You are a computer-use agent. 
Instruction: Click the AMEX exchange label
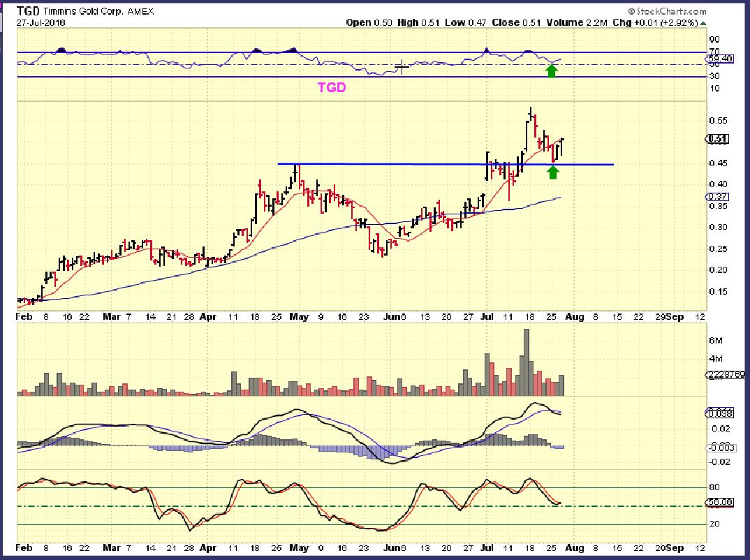[x=141, y=11]
